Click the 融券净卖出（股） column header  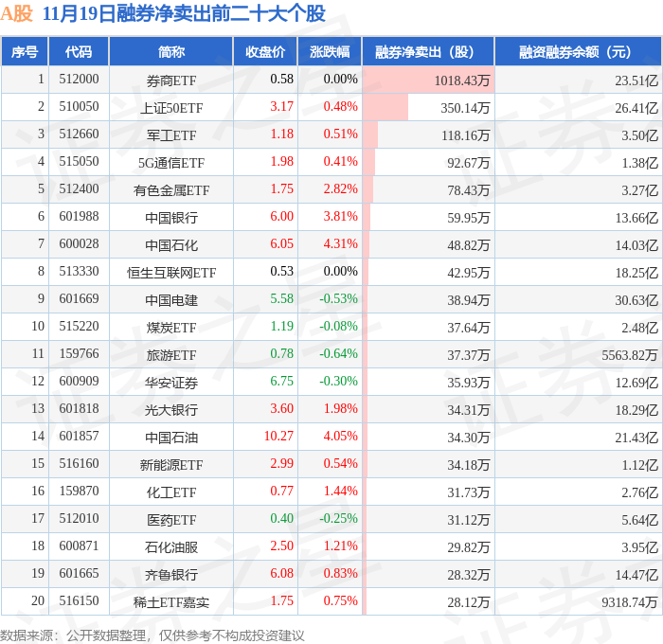tap(428, 52)
